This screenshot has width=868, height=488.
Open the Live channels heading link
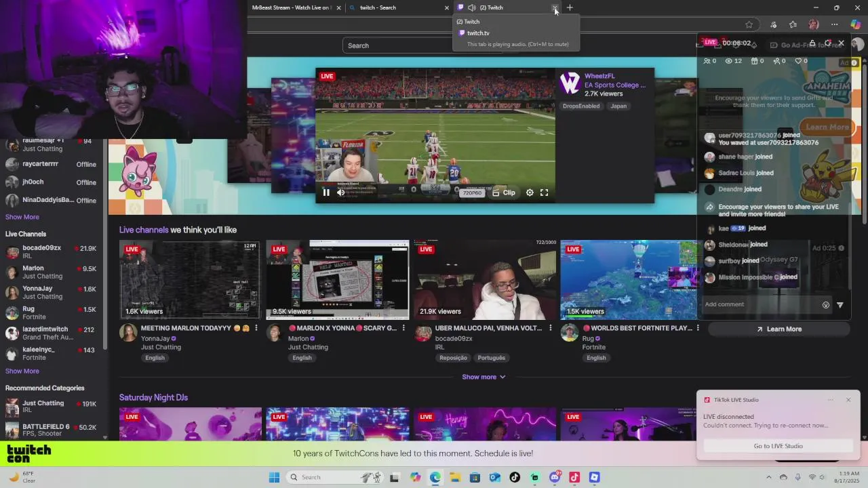tap(144, 230)
